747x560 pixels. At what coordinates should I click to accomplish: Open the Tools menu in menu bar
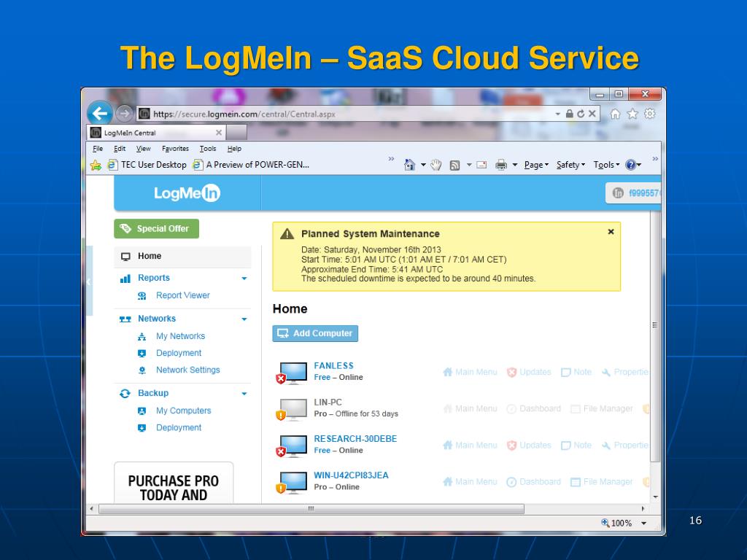click(x=208, y=149)
